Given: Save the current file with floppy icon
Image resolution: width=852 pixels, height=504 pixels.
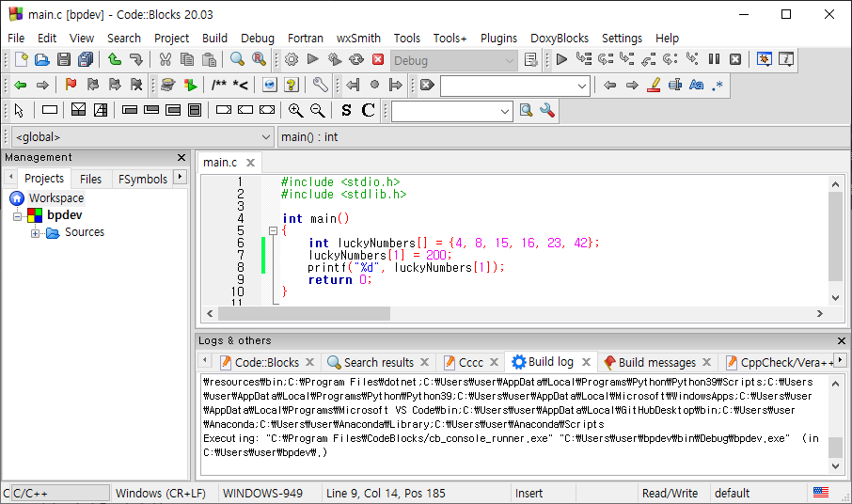Looking at the screenshot, I should (64, 59).
